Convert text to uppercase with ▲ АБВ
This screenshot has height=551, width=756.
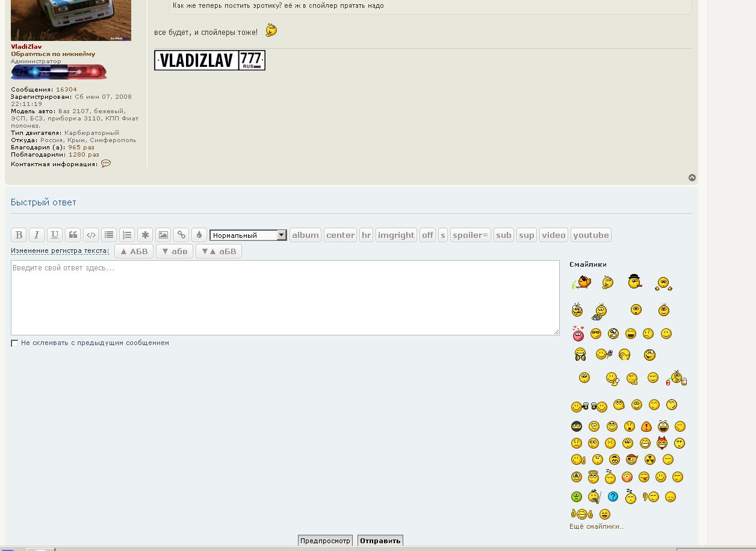click(x=134, y=251)
